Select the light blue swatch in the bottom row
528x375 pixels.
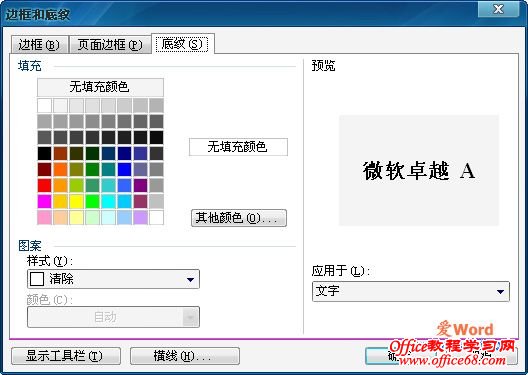[x=124, y=217]
